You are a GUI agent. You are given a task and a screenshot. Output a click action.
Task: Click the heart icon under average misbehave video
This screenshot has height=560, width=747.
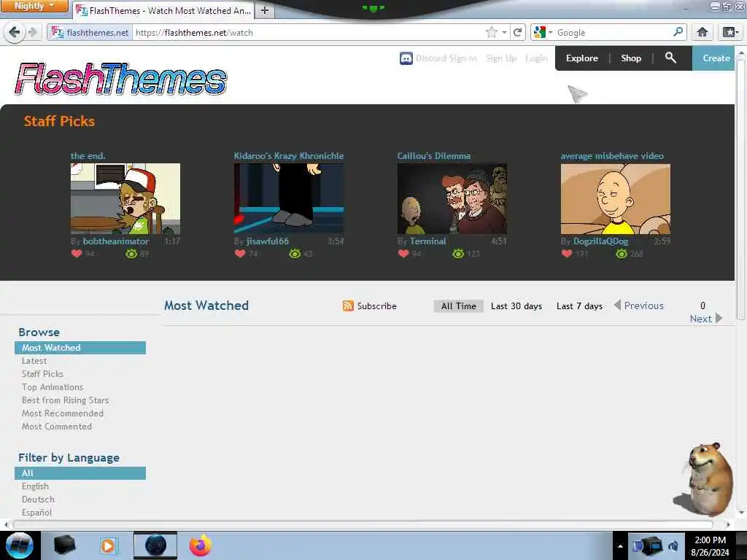coord(567,253)
